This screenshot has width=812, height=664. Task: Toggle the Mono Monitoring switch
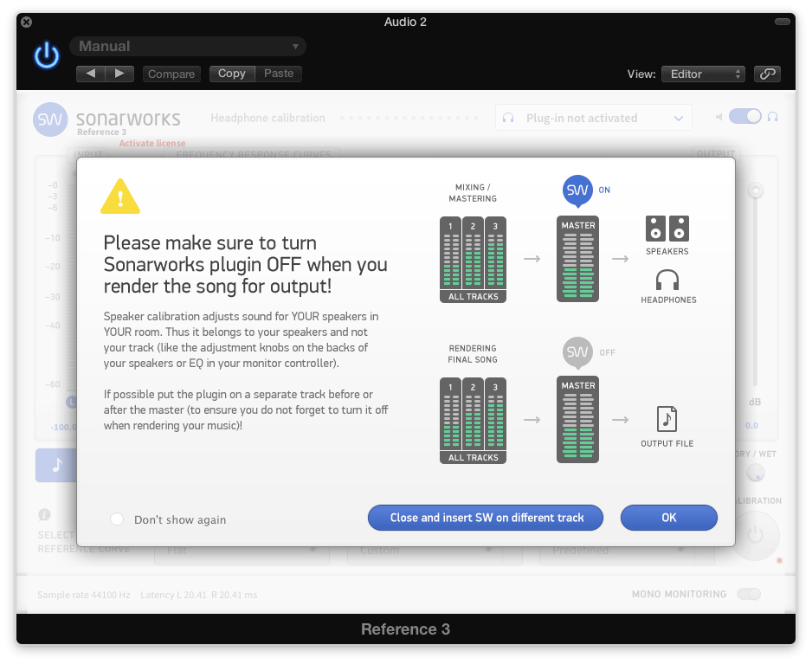pos(749,594)
